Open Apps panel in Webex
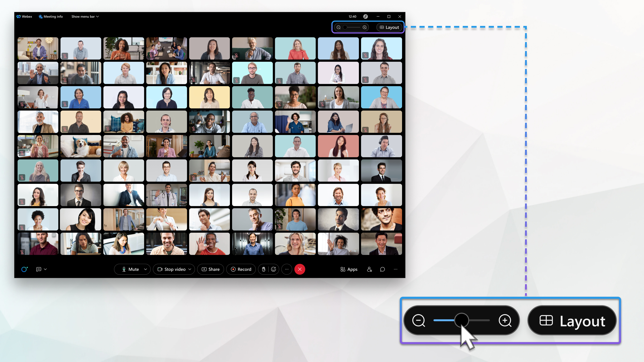This screenshot has width=644, height=362. (x=349, y=269)
